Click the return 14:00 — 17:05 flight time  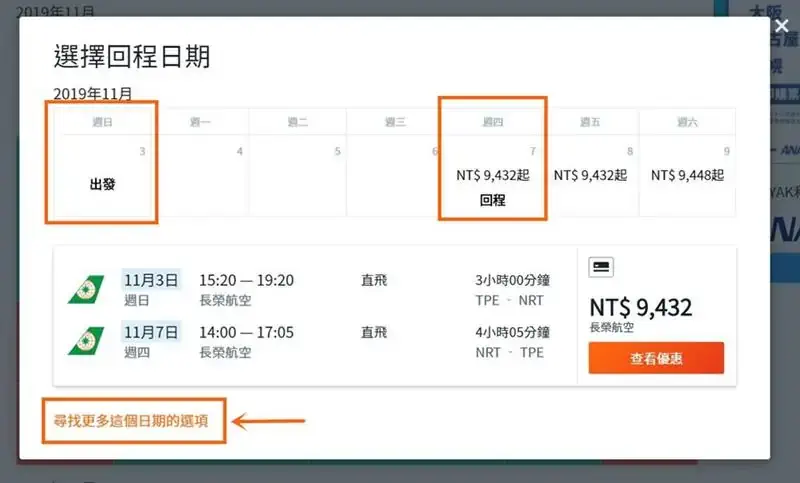pyautogui.click(x=246, y=332)
